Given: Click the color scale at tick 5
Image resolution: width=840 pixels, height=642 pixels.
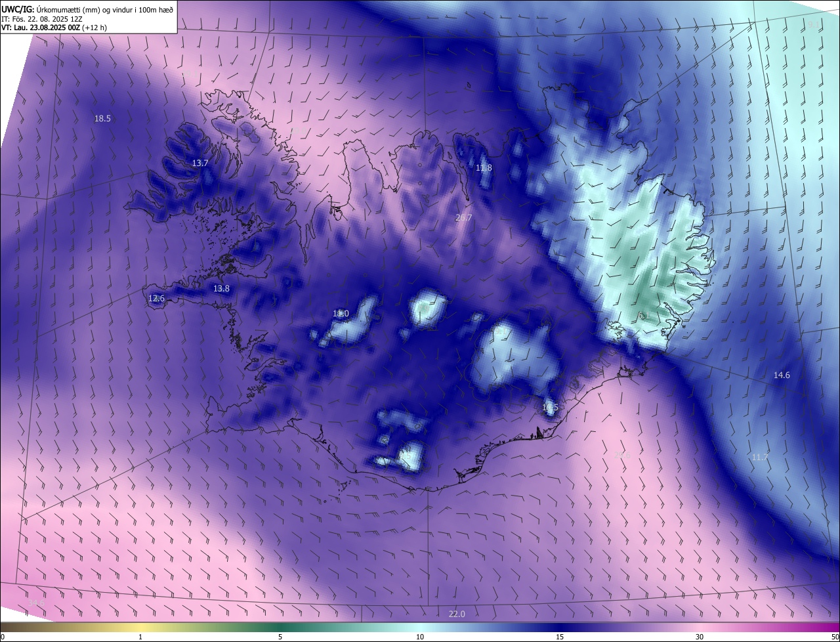Looking at the screenshot, I should [280, 637].
